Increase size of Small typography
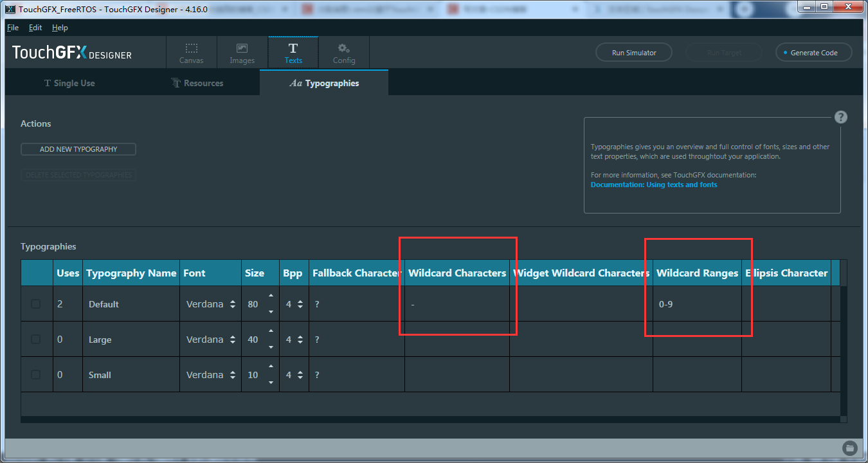Viewport: 868px width, 463px height. (x=271, y=367)
